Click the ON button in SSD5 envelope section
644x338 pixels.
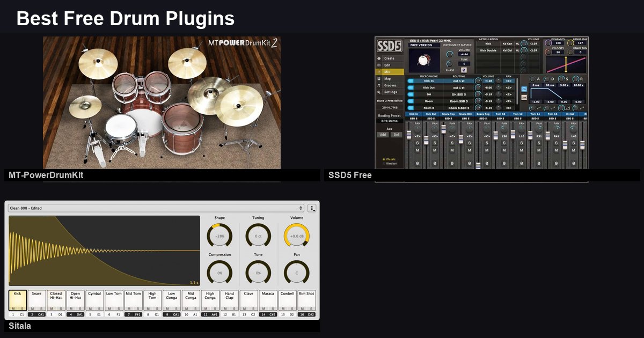coord(524,89)
